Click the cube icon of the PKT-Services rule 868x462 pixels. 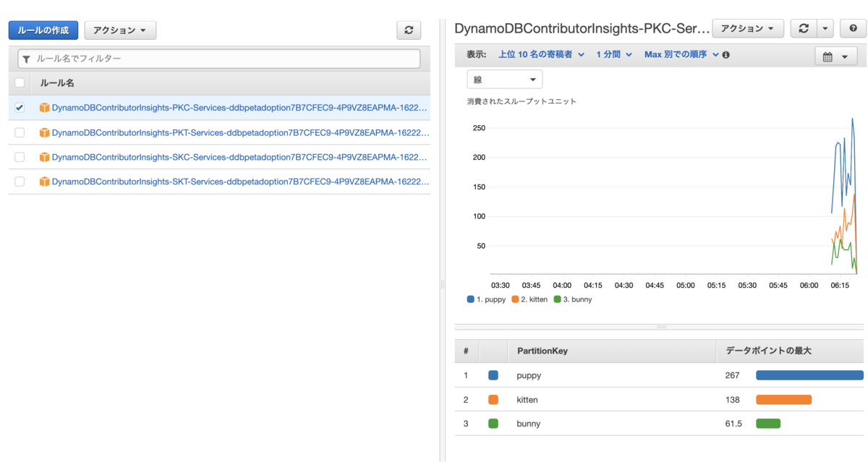pos(44,132)
